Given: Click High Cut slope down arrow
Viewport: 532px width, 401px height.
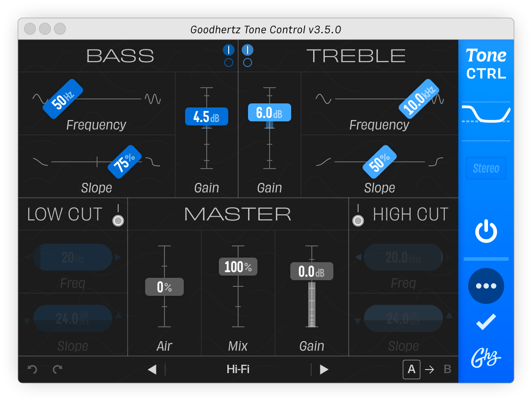Looking at the screenshot, I should (358, 321).
